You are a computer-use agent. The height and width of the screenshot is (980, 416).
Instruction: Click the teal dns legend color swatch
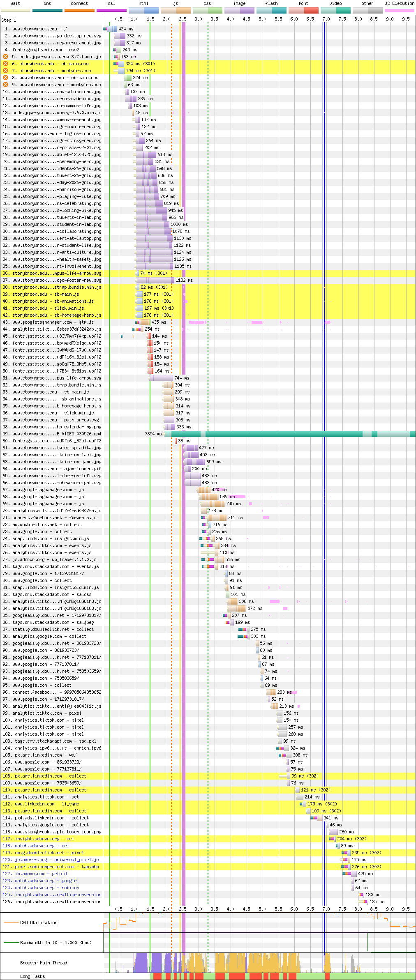(x=47, y=10)
